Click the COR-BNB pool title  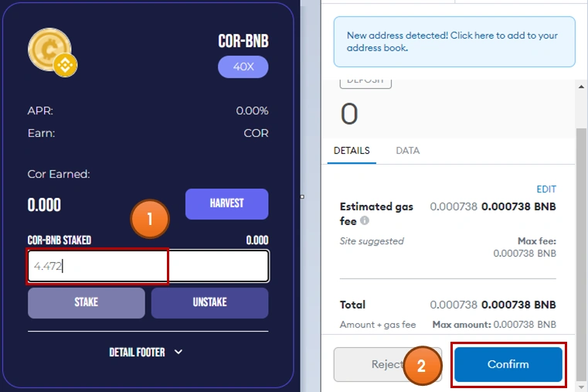(x=243, y=41)
